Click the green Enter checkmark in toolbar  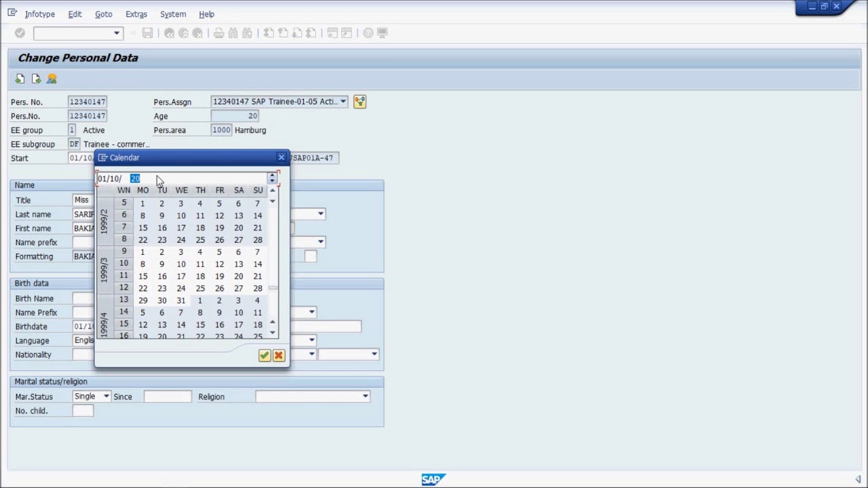[x=20, y=33]
